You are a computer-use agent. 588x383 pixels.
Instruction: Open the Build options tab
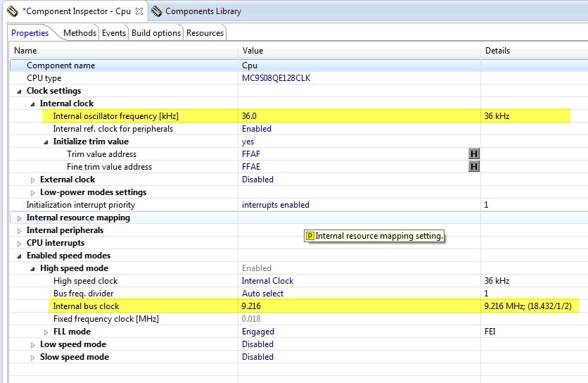(156, 33)
